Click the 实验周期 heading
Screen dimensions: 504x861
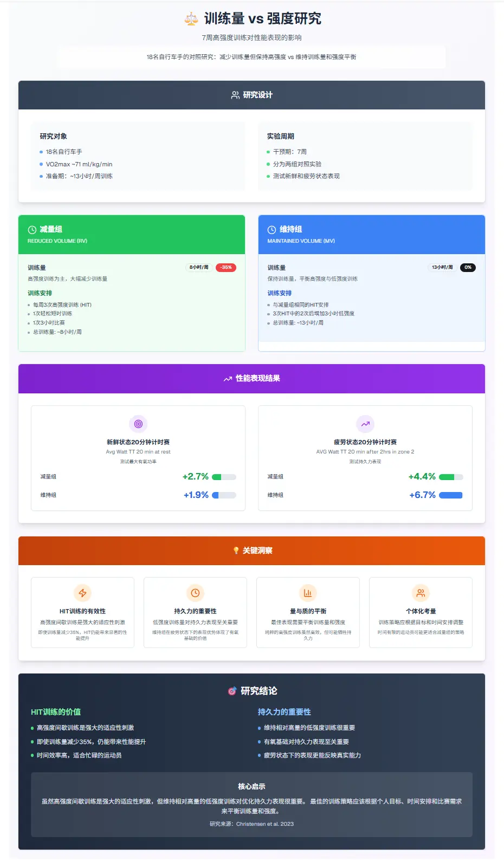tap(280, 136)
